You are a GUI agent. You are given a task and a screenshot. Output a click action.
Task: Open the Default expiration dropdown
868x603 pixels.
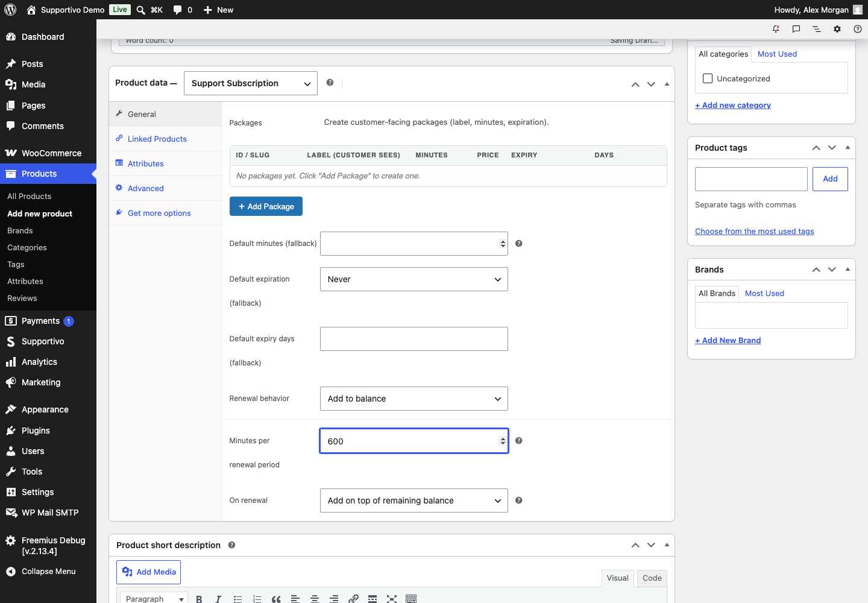point(414,279)
